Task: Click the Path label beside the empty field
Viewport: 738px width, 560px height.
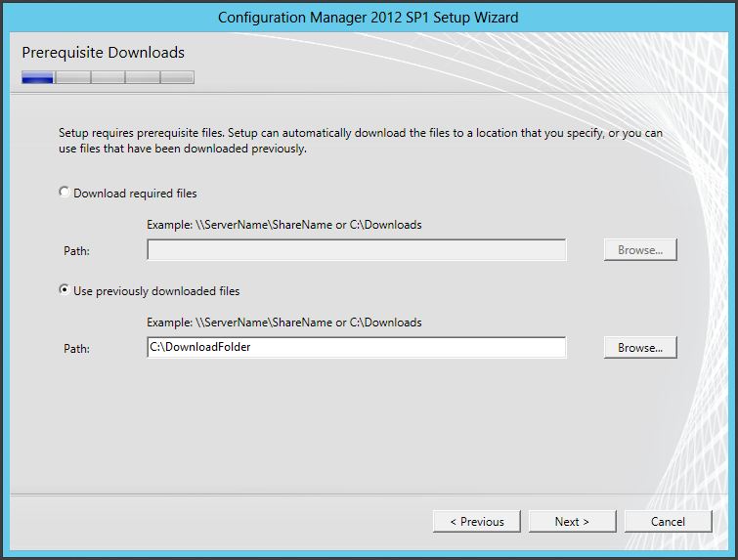Action: point(76,251)
